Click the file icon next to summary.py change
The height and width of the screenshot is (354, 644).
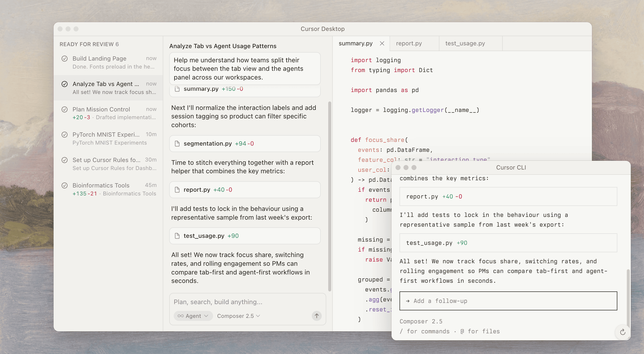click(x=177, y=89)
